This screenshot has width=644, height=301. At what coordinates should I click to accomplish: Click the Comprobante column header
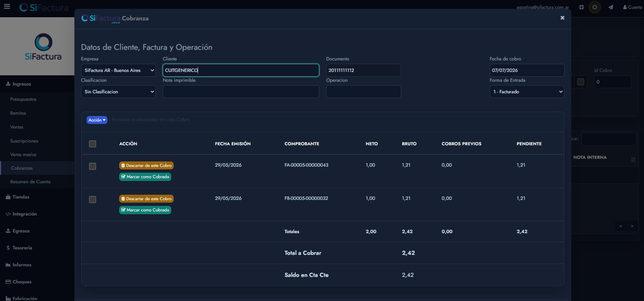302,144
